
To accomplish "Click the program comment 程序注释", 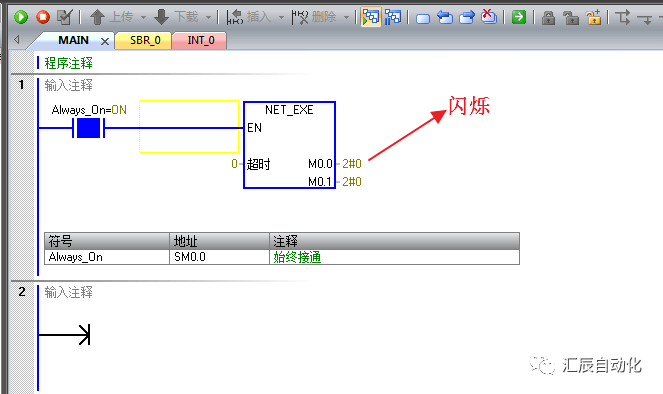I will (x=68, y=63).
